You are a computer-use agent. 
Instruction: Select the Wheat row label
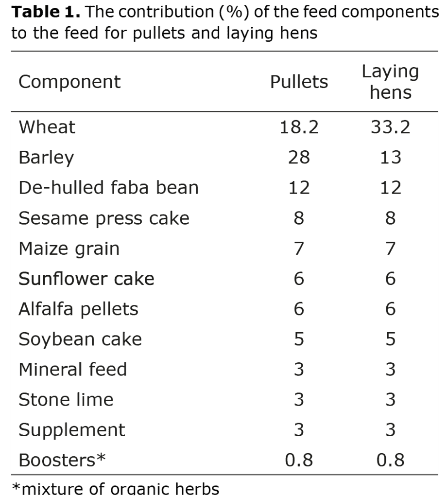[x=47, y=127]
